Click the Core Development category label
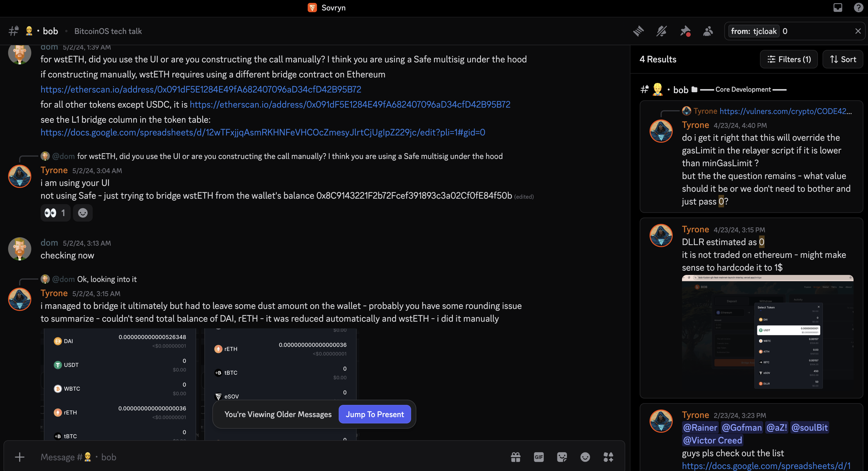868x471 pixels. point(743,89)
